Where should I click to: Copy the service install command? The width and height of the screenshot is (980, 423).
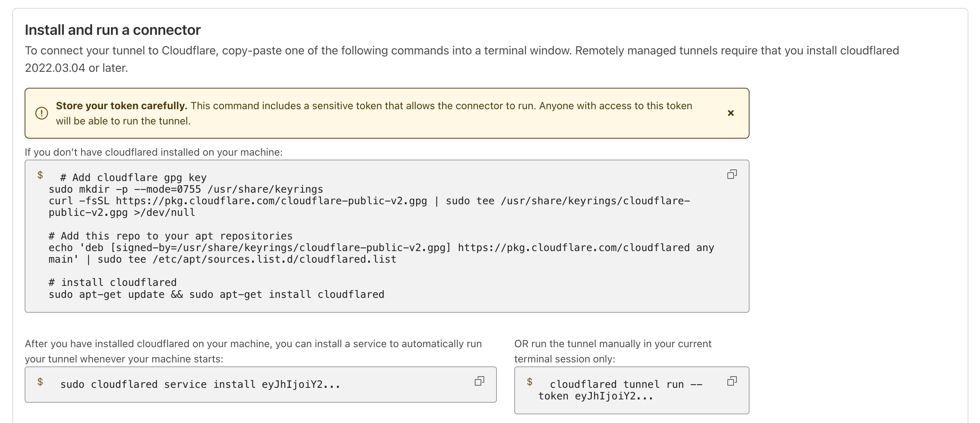479,381
